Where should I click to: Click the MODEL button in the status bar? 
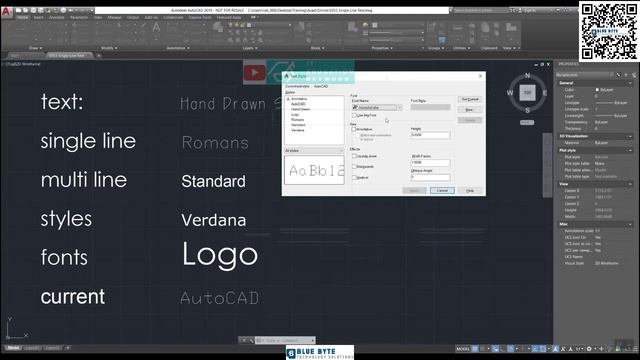click(x=463, y=349)
